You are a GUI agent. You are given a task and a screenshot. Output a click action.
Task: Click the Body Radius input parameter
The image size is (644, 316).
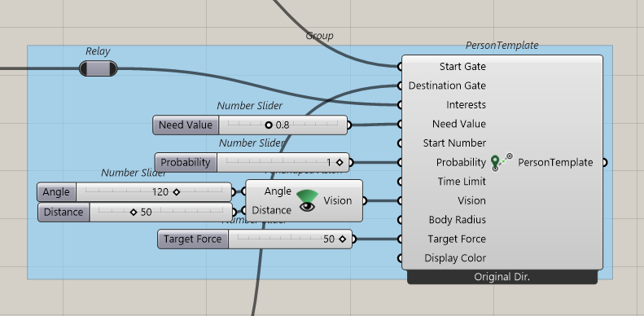click(458, 220)
